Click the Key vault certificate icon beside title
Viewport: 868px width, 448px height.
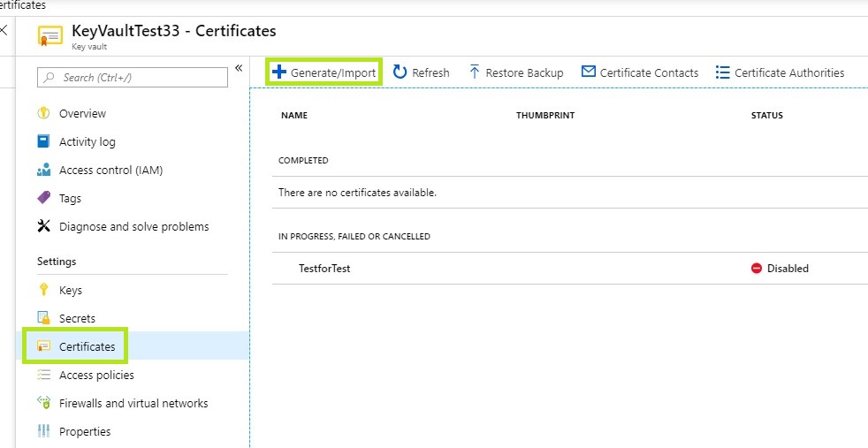[x=50, y=36]
